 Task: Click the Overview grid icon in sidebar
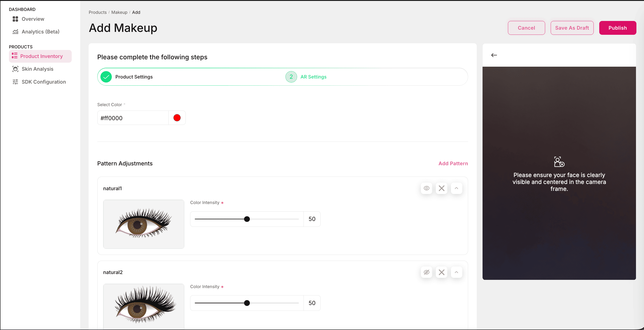[x=15, y=19]
